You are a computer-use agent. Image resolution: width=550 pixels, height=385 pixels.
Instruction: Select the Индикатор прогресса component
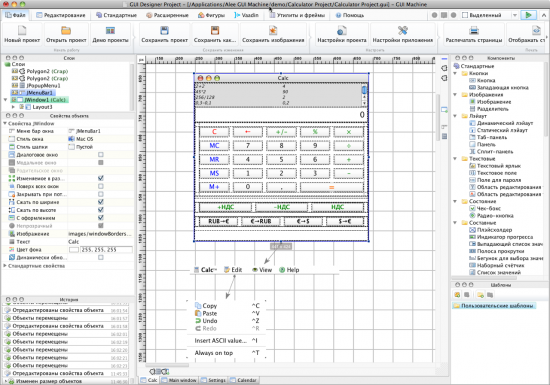point(501,237)
